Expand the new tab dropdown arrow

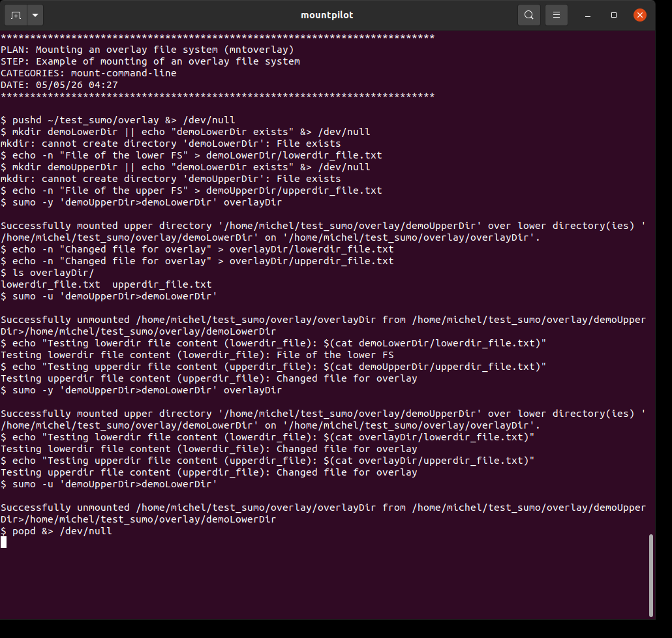(35, 16)
